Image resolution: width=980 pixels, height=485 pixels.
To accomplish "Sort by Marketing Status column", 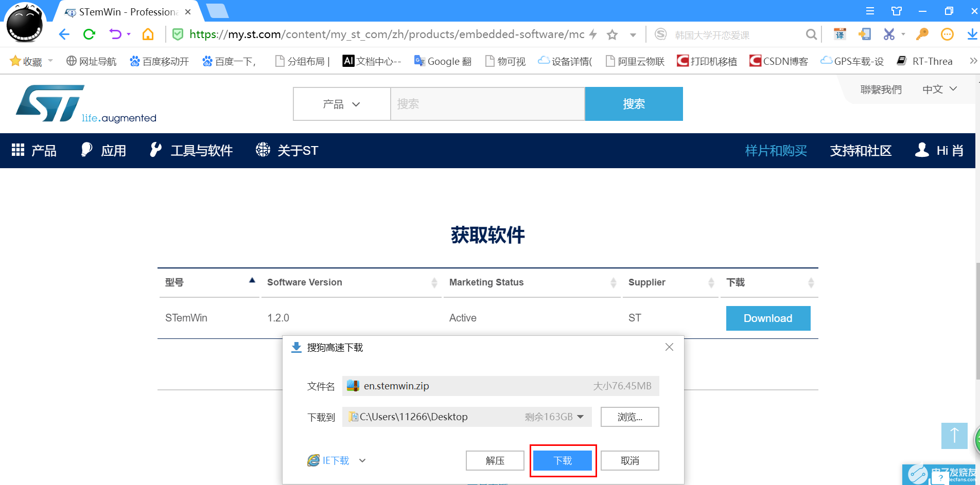I will pyautogui.click(x=533, y=282).
